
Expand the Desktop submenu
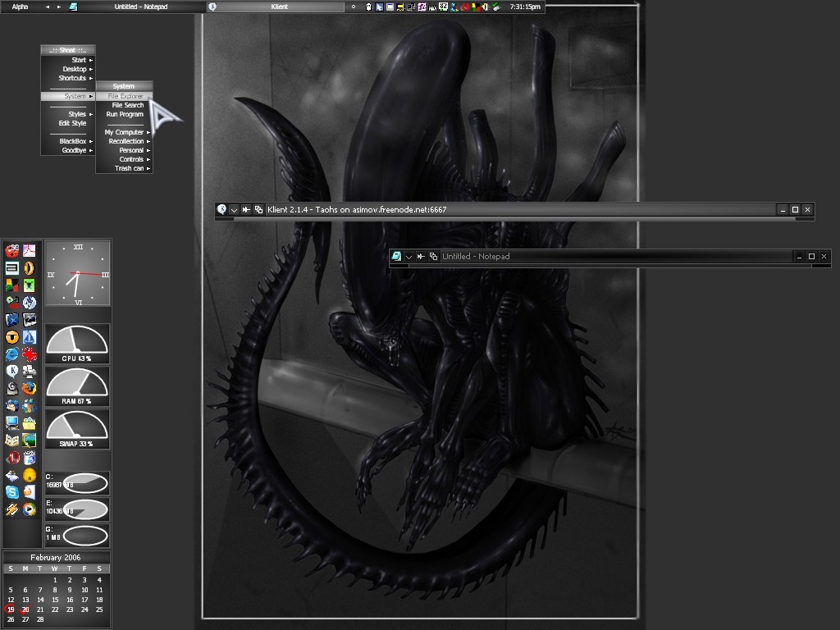(68, 69)
